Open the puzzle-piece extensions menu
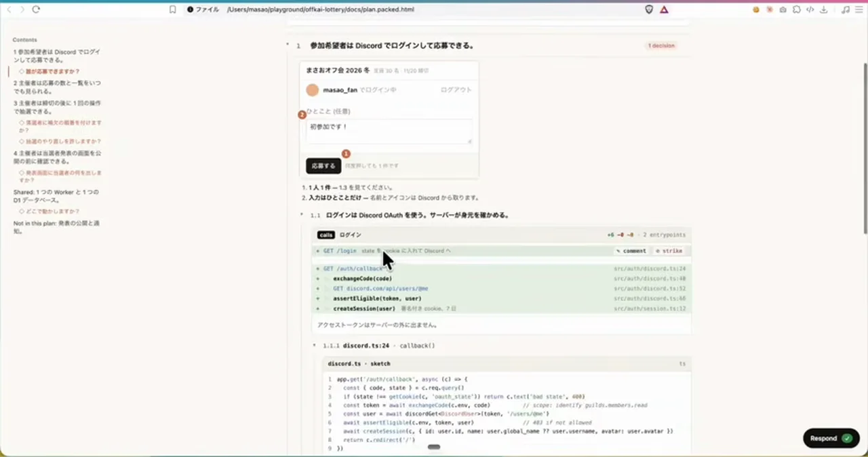 point(796,9)
